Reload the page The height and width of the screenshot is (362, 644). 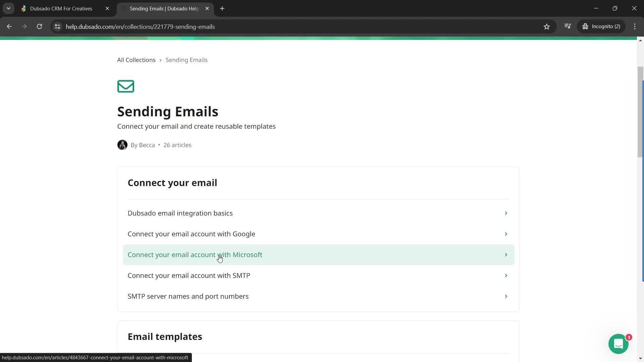(x=39, y=26)
